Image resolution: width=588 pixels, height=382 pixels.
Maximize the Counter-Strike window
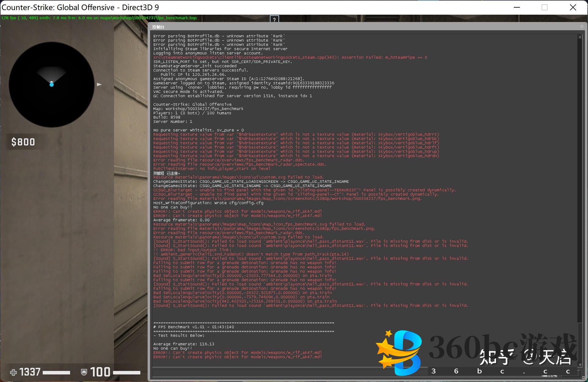(x=545, y=7)
